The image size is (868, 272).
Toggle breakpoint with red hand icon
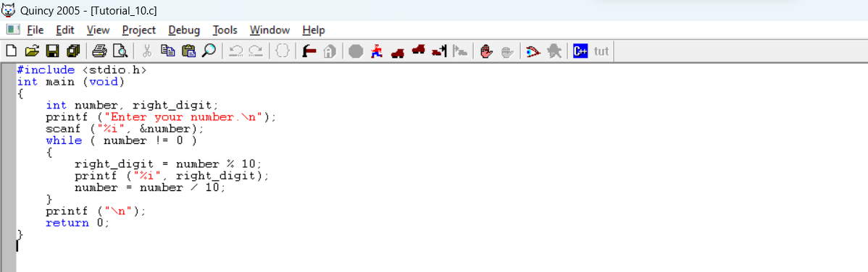point(486,51)
